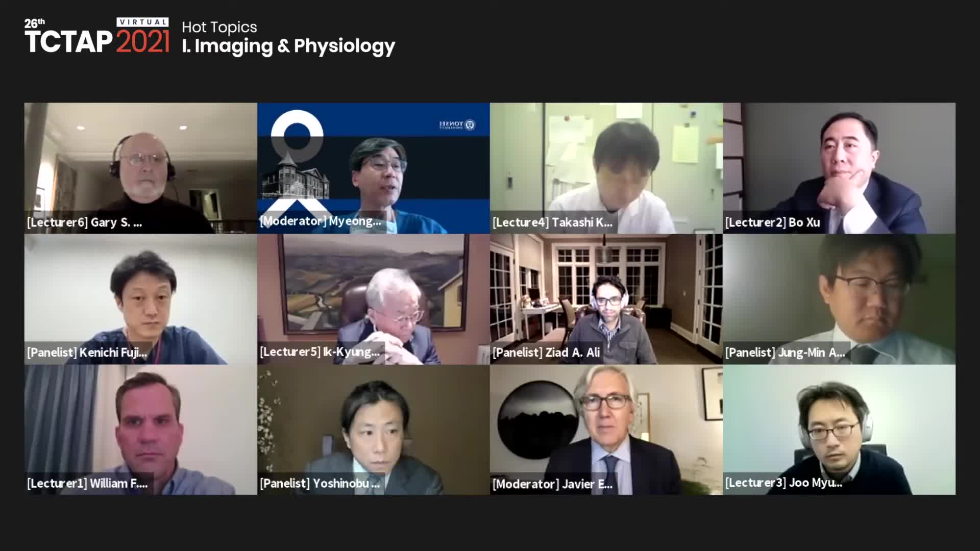980x551 pixels.
Task: Click the [Lecturer2] Bo Xu name label
Action: [x=773, y=222]
